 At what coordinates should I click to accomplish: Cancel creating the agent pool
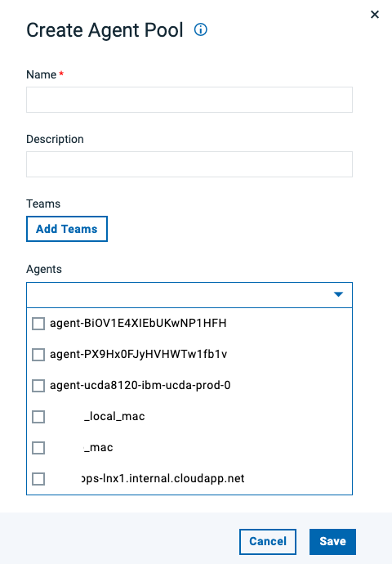click(x=268, y=541)
